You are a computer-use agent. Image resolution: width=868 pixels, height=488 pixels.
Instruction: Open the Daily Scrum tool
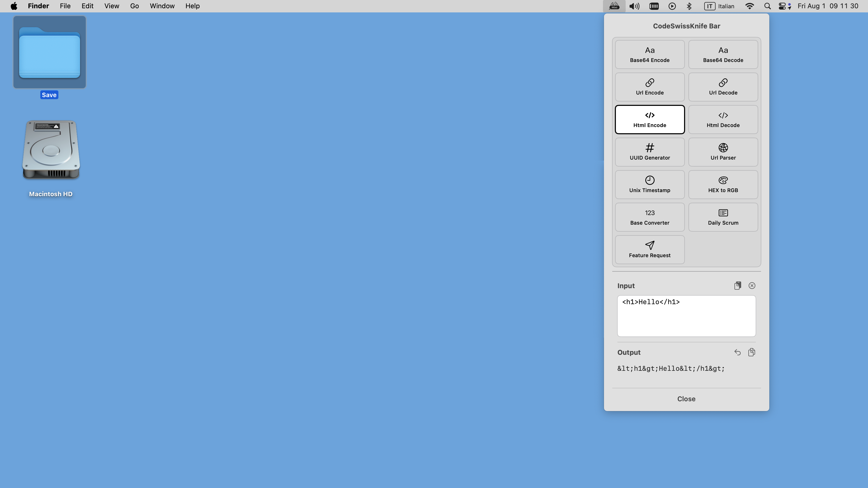[x=723, y=217]
